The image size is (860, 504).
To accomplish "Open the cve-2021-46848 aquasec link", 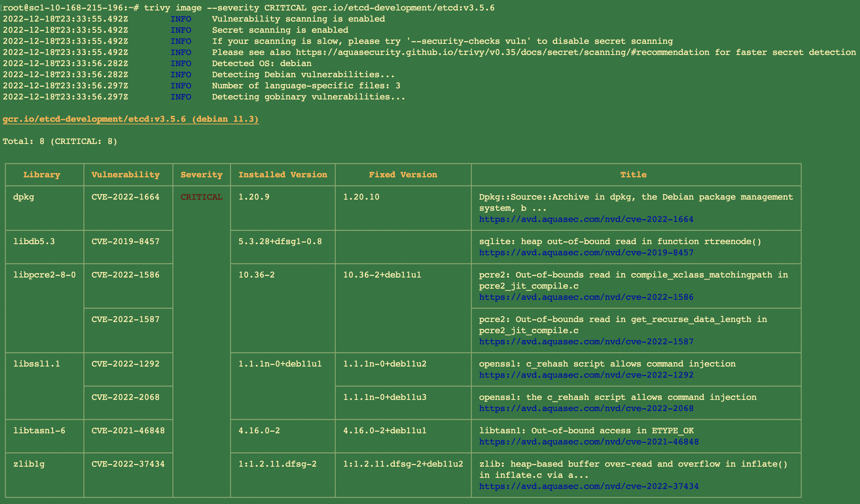I will 588,442.
